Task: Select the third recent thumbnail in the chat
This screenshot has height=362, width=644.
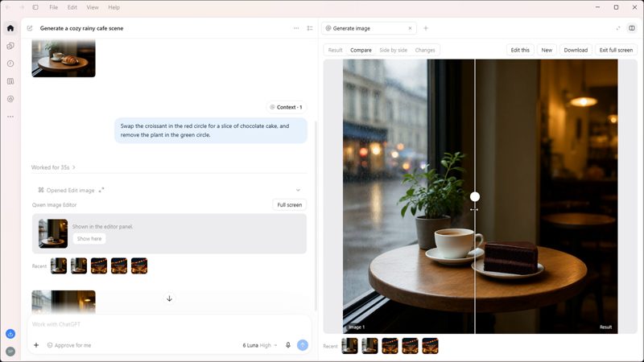Action: [x=99, y=266]
